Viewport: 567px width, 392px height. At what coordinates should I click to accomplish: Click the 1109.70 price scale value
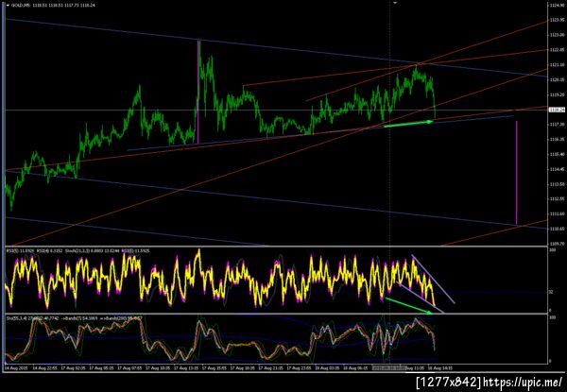point(558,244)
